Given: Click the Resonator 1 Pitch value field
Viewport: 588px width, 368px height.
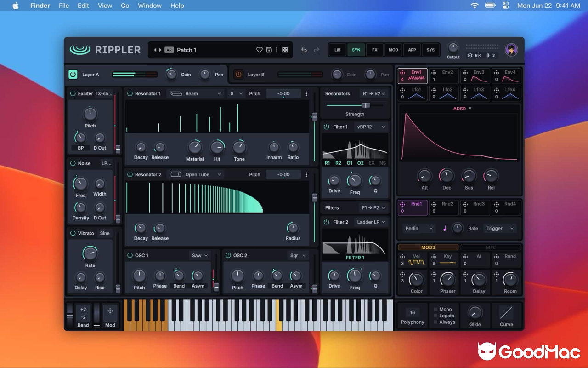Looking at the screenshot, I should pyautogui.click(x=283, y=93).
